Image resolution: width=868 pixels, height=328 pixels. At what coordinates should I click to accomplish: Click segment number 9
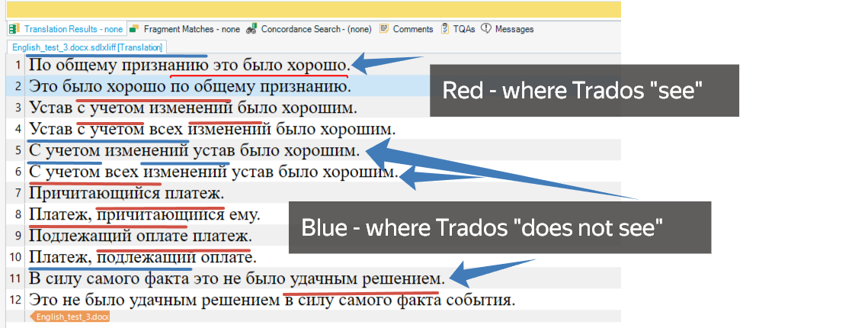[x=18, y=236]
